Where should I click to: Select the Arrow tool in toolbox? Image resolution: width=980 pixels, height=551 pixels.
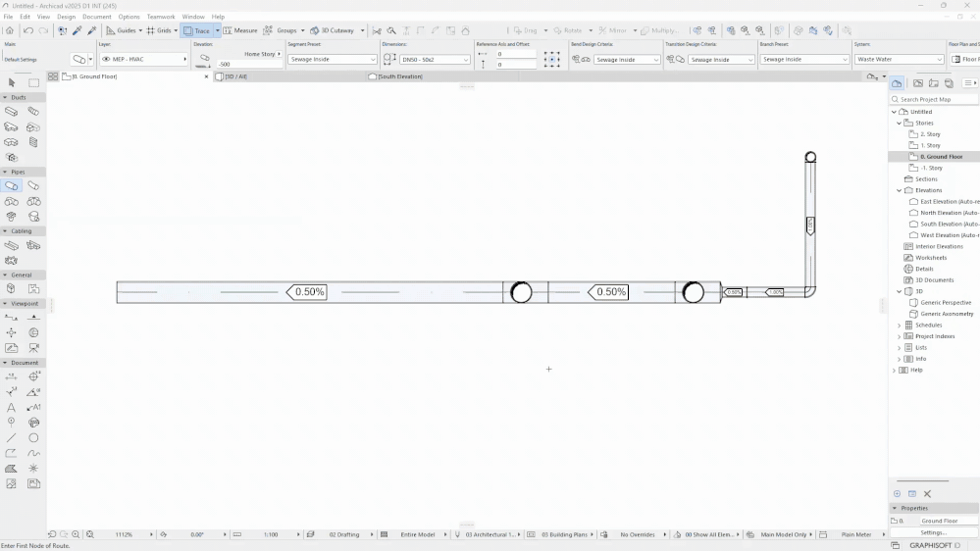click(11, 82)
